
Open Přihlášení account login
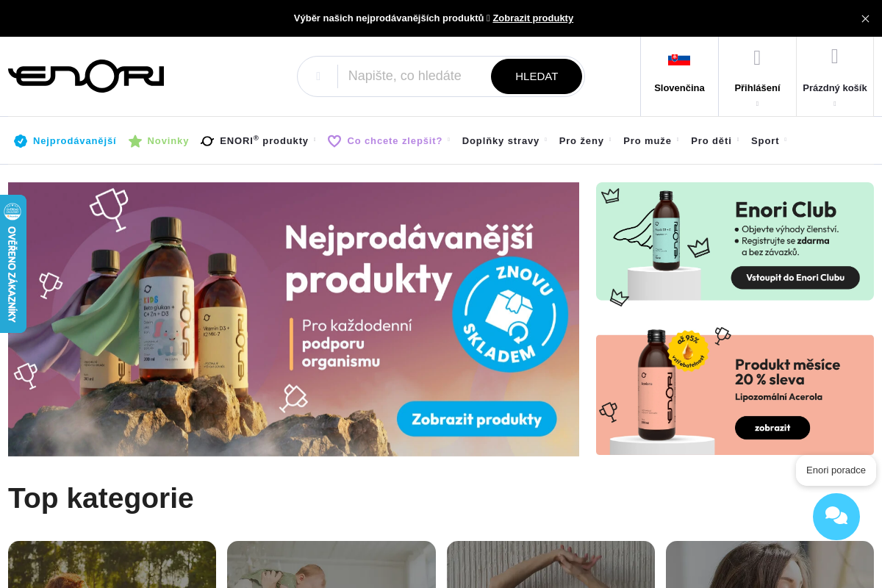(x=757, y=76)
